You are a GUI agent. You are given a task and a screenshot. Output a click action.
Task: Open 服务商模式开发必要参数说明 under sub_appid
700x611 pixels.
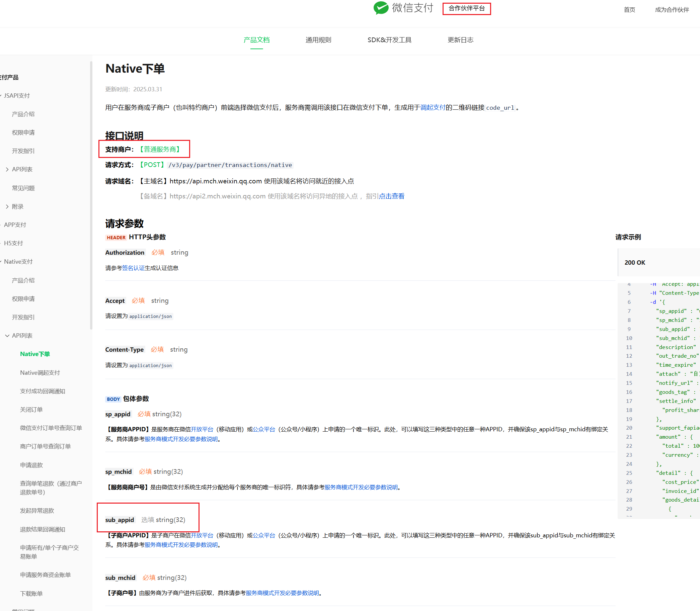[x=181, y=545]
